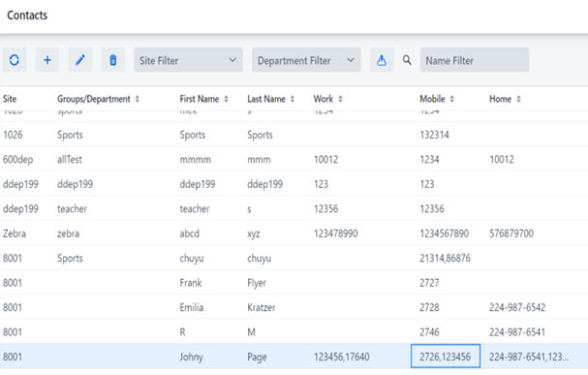Click the Contacts page title

pyautogui.click(x=27, y=16)
